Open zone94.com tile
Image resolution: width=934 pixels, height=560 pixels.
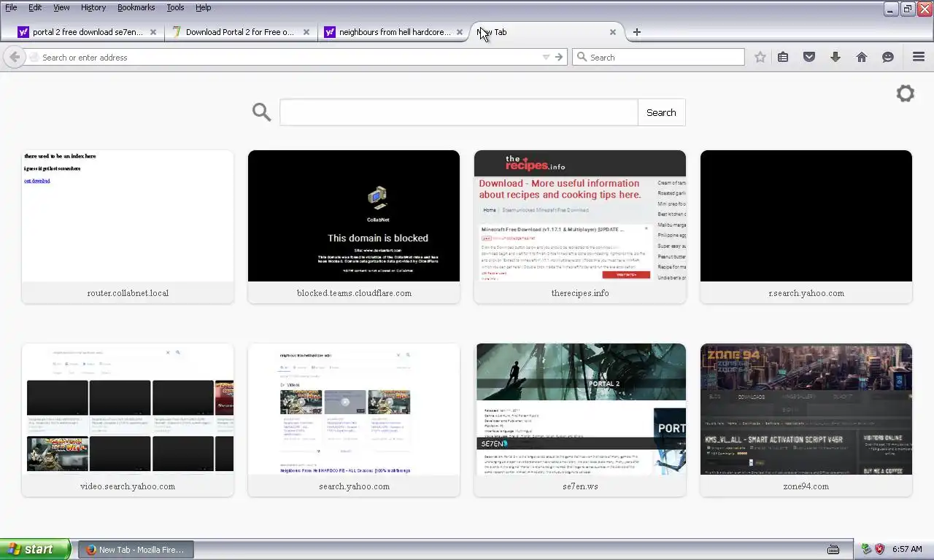(806, 420)
